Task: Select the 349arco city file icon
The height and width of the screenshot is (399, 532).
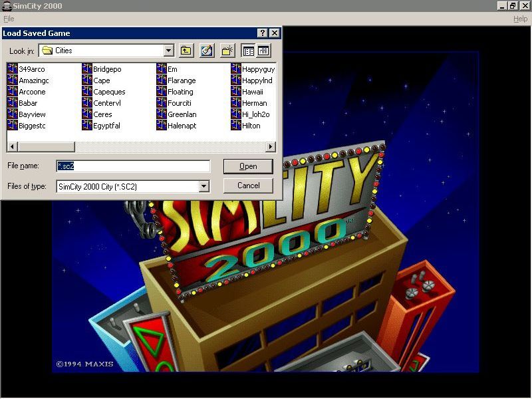Action: (x=13, y=69)
